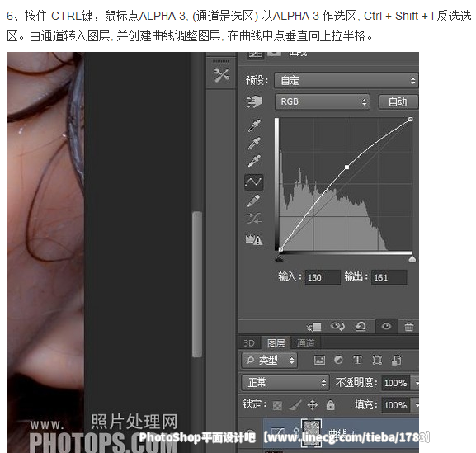
Task: Lock image pixels brush icon
Action: (x=295, y=405)
